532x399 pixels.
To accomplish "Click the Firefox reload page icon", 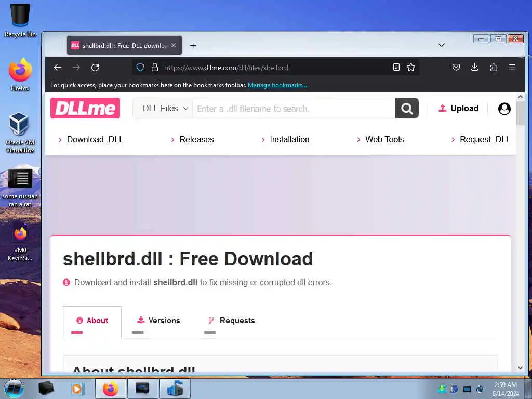I will [x=95, y=68].
